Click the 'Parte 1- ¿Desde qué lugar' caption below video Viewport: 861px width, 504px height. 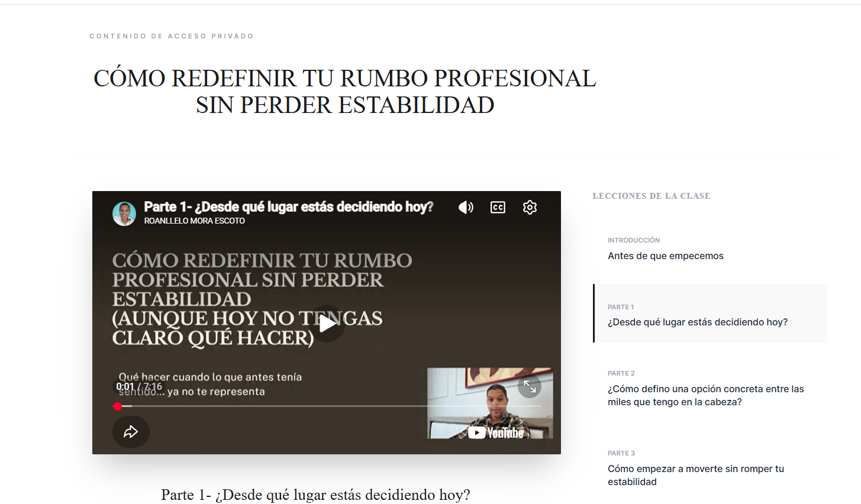point(315,495)
